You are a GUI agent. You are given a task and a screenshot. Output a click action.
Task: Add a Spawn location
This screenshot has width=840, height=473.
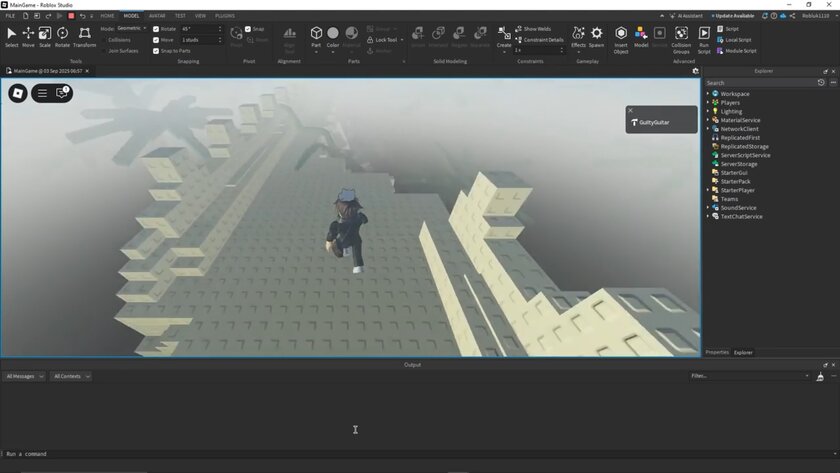point(596,37)
